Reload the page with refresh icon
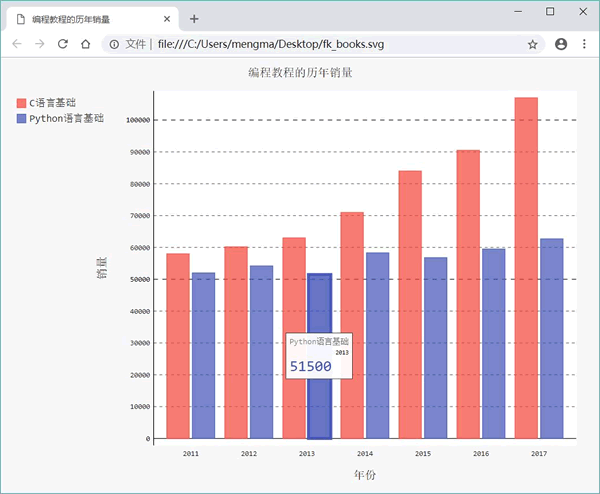Image resolution: width=600 pixels, height=494 pixels. (63, 44)
